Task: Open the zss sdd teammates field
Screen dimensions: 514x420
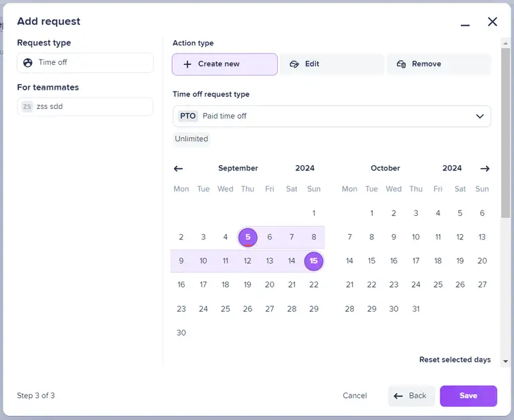Action: click(x=85, y=106)
